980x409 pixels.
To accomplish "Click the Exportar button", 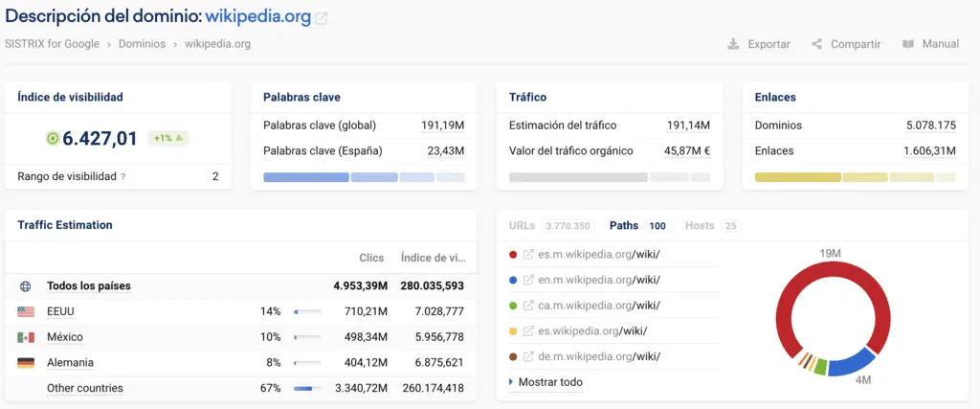I will click(759, 44).
